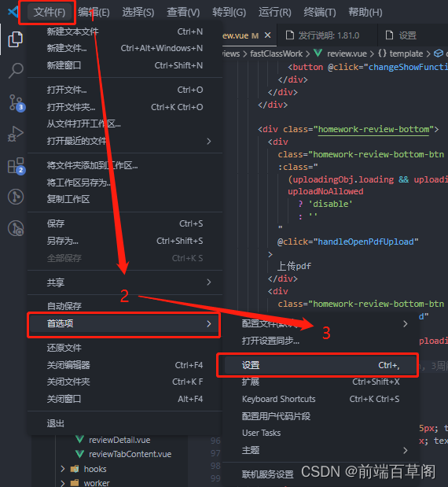Click the Vue icon beside reviewDetail.vue
Screen dimensions: 448x487
pyautogui.click(x=79, y=440)
